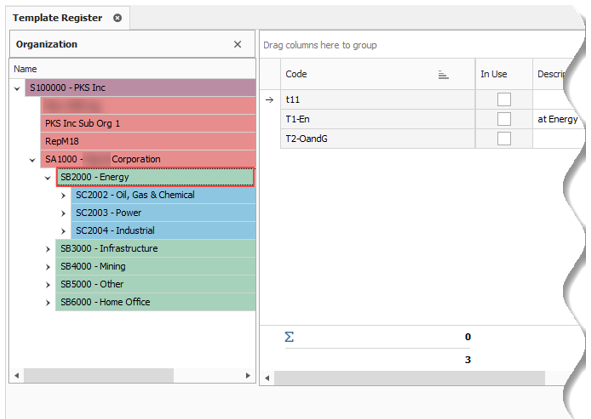The height and width of the screenshot is (419, 591).
Task: Check the In Use box for t11
Action: (x=504, y=99)
